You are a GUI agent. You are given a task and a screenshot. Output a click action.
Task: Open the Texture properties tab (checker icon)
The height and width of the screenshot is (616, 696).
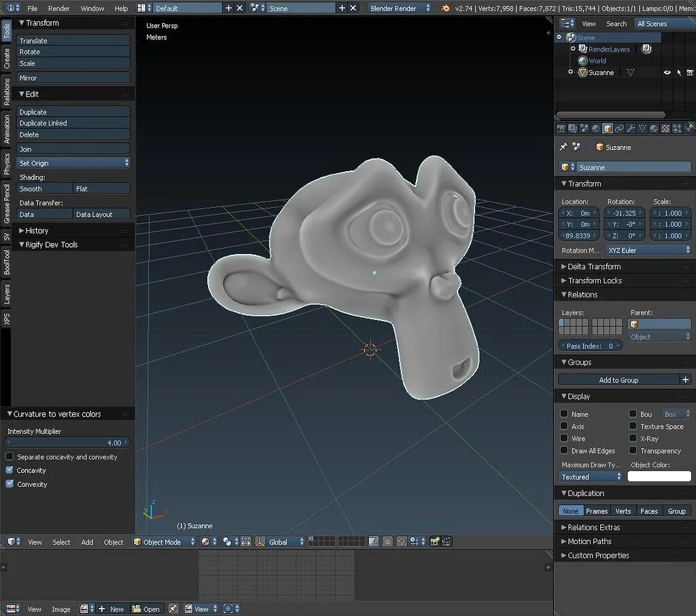[665, 128]
